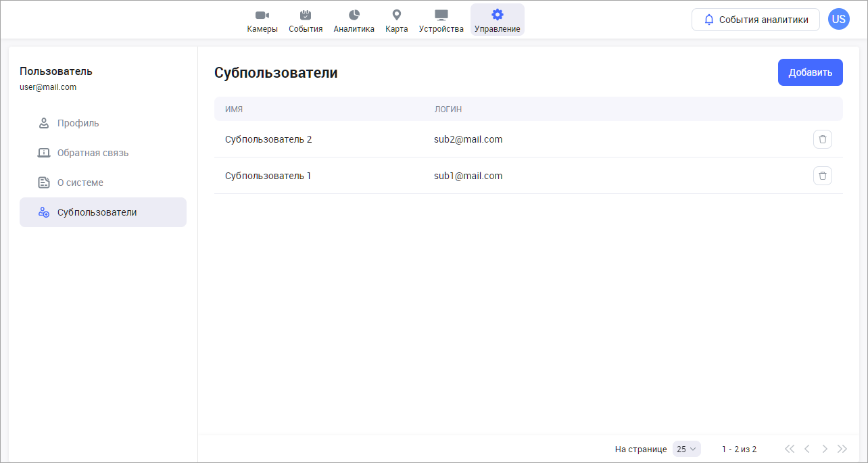Viewport: 868px width, 463px height.
Task: Jump to the first page
Action: [x=789, y=449]
